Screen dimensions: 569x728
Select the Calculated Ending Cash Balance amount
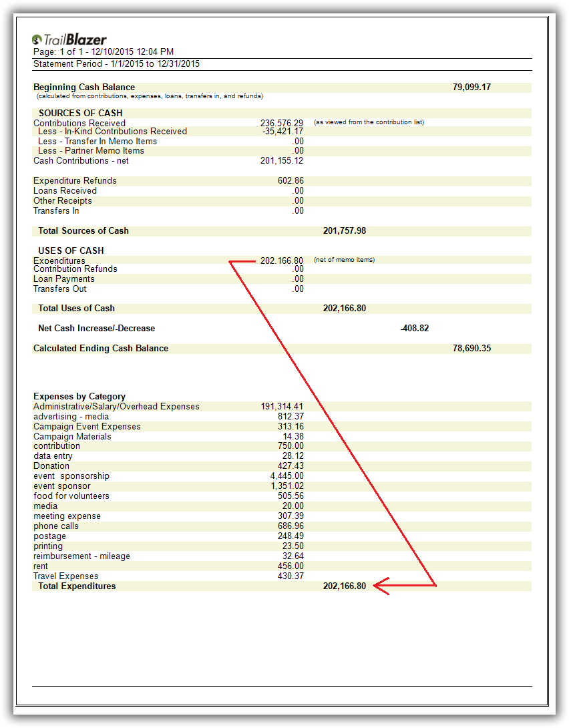point(471,349)
